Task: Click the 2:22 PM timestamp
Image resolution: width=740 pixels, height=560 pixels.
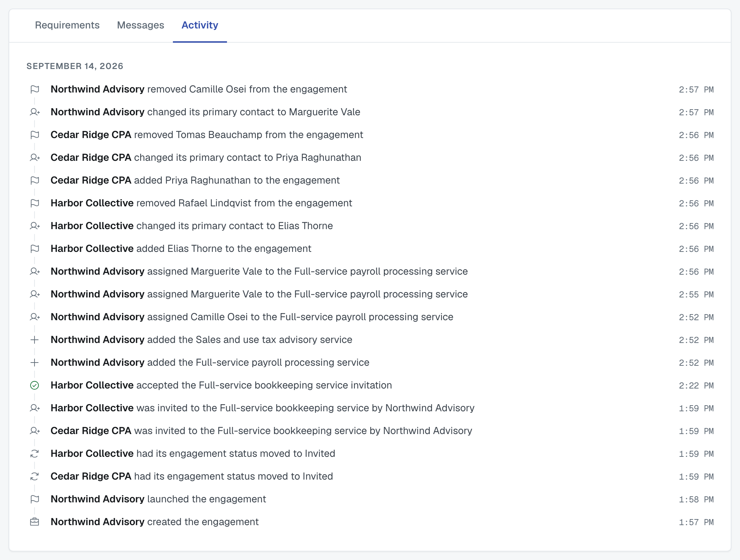Action: [x=696, y=386]
